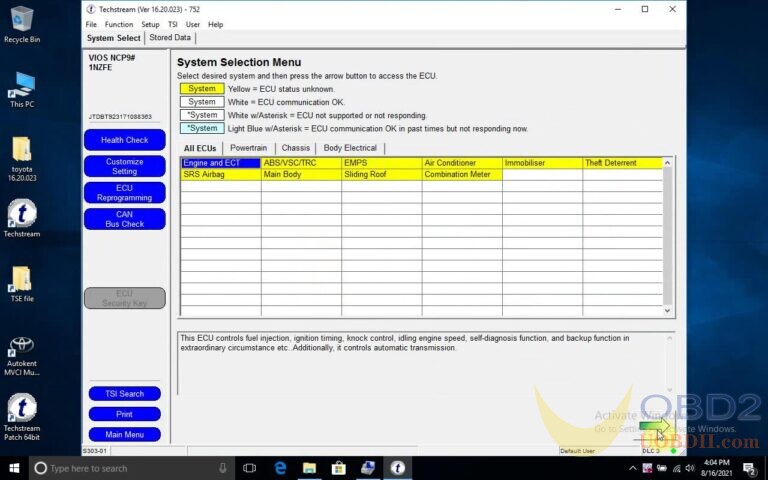Open the Windows Start menu

pos(14,468)
